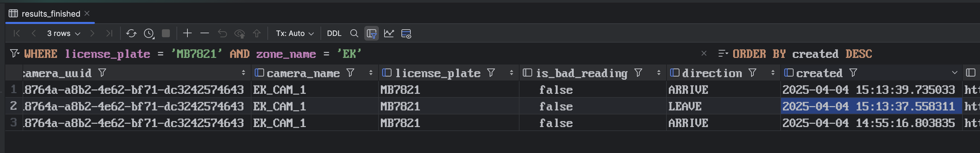Viewport: 980px width, 153px height.
Task: Click the Add Row plus icon
Action: tap(187, 33)
